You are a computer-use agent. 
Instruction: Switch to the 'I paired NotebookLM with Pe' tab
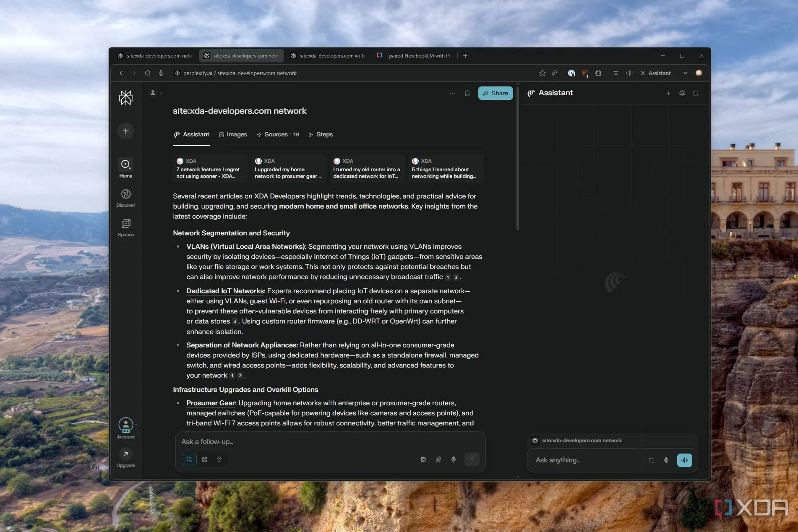pyautogui.click(x=415, y=56)
